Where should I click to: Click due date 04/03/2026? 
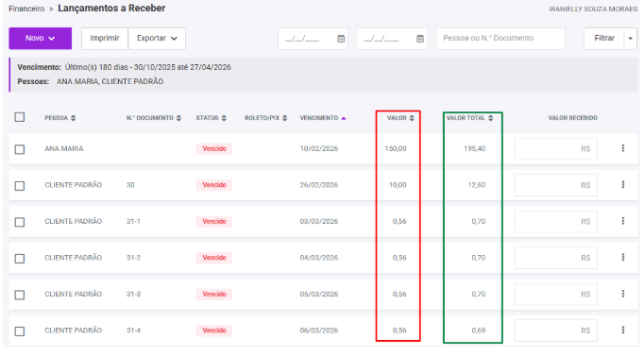pyautogui.click(x=319, y=258)
